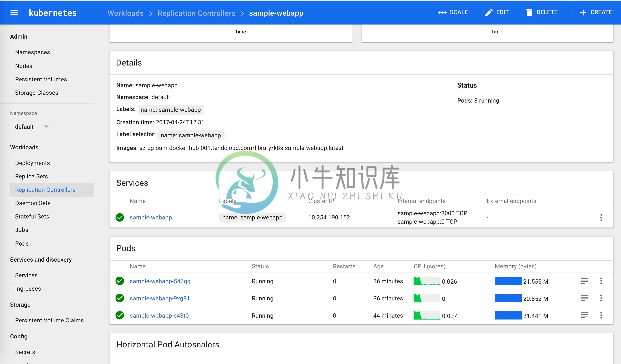Click the three-dot menu for sample-webapp service
The image size is (621, 364).
pos(601,218)
